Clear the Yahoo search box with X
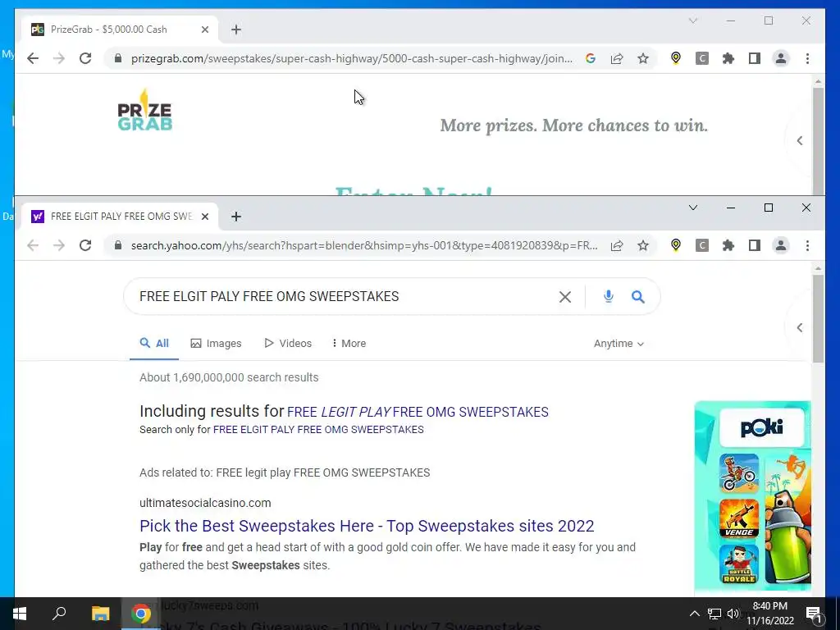Screen dimensions: 840x630 pyautogui.click(x=564, y=297)
